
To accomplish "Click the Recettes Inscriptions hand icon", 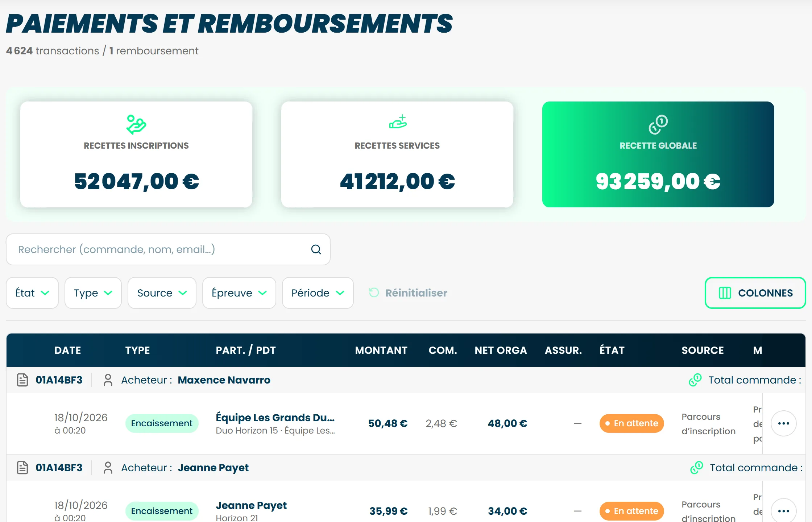I will point(136,125).
